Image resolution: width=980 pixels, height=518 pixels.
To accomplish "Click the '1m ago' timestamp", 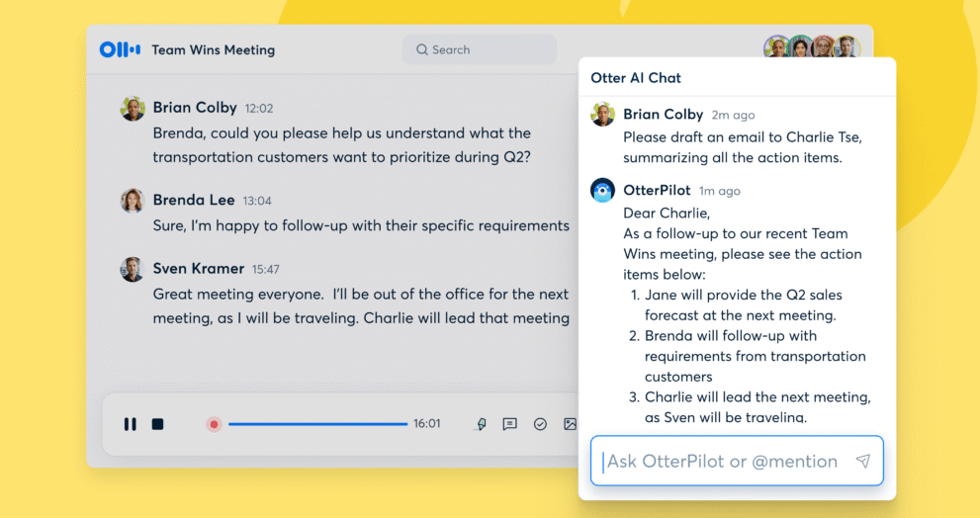I will click(x=719, y=191).
